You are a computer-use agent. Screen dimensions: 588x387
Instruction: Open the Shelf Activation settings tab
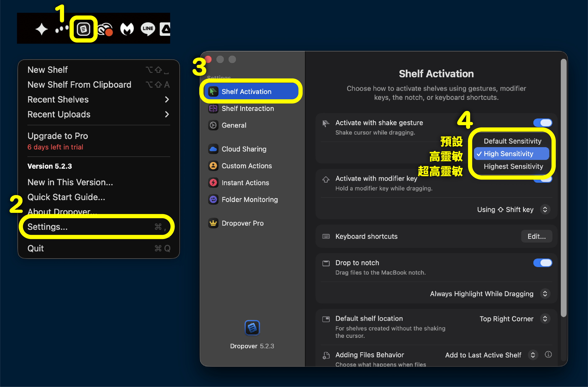pos(251,92)
